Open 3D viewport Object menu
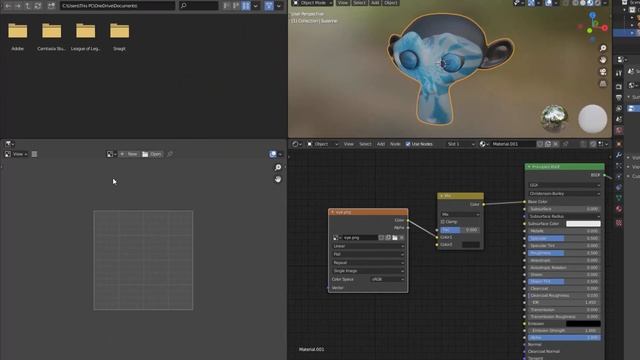The height and width of the screenshot is (360, 640). pyautogui.click(x=390, y=3)
